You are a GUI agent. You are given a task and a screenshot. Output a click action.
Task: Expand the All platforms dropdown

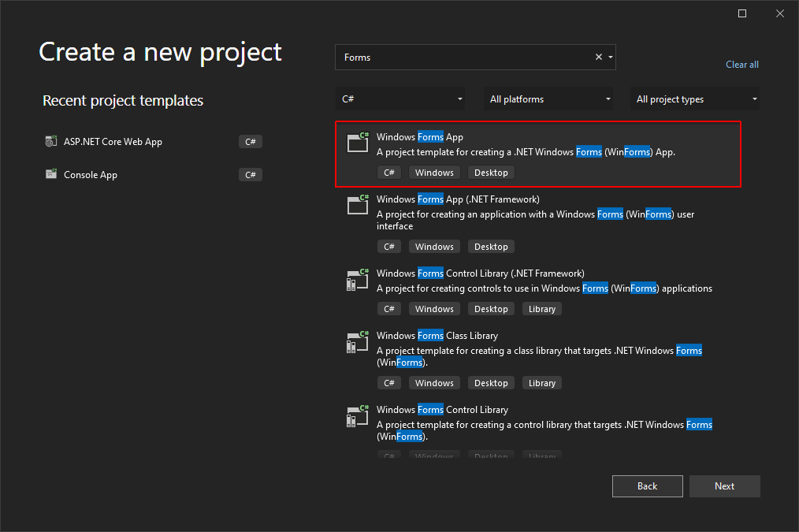point(550,99)
